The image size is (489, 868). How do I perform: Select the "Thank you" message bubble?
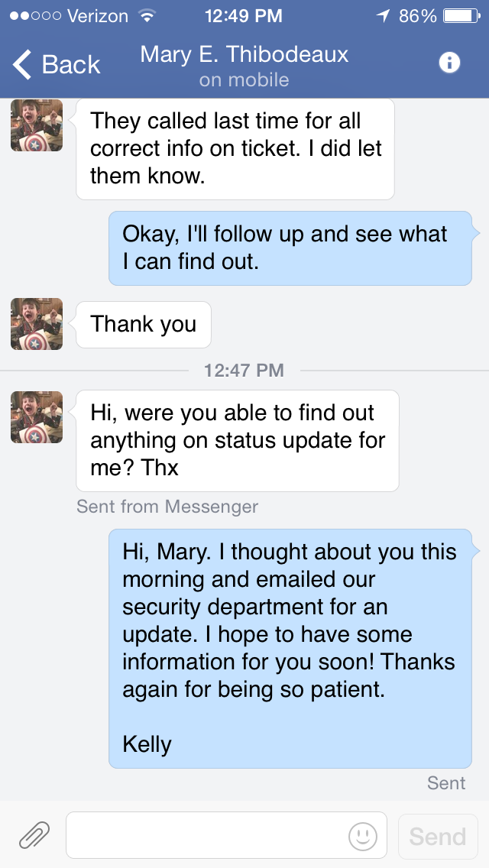tap(144, 324)
